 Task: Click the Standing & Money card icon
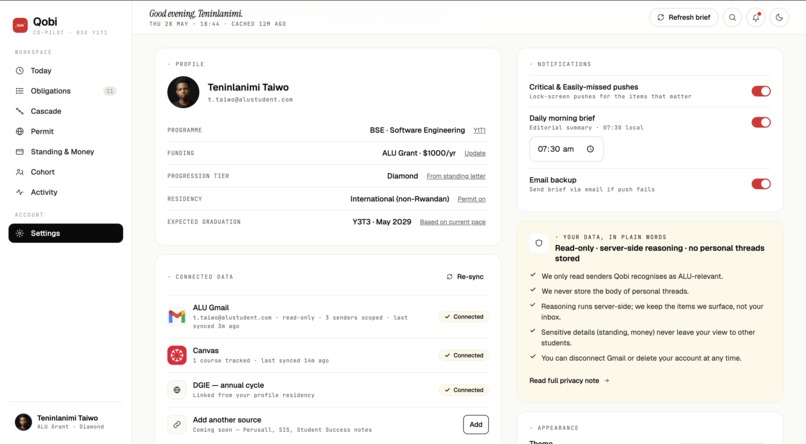tap(20, 152)
